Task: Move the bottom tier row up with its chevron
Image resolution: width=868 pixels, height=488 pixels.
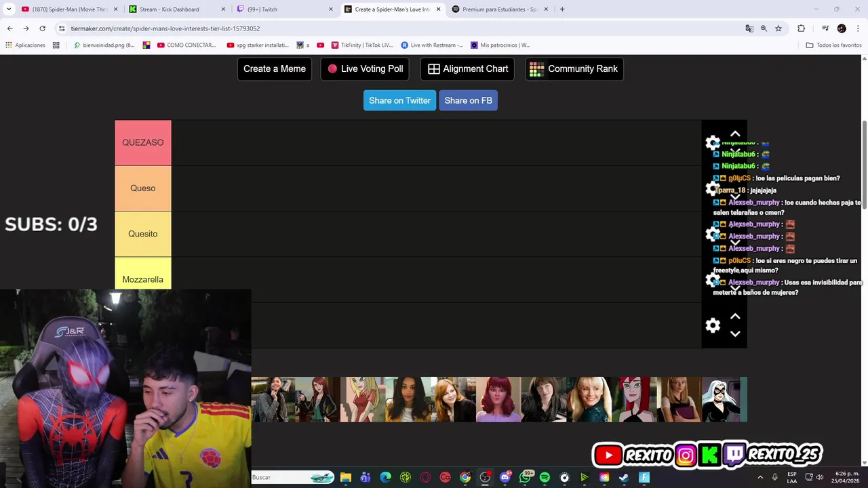Action: click(735, 317)
